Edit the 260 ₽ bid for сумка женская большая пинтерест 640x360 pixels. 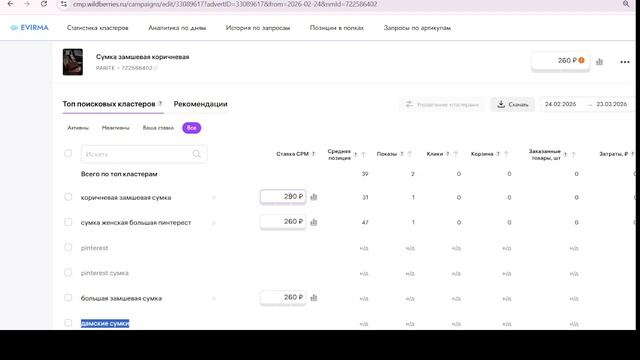tap(283, 222)
